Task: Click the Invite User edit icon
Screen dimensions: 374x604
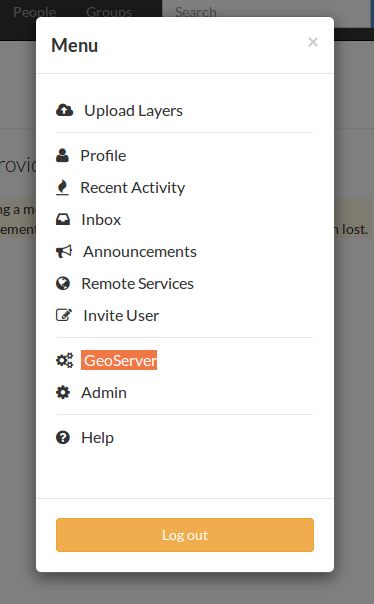Action: (64, 315)
